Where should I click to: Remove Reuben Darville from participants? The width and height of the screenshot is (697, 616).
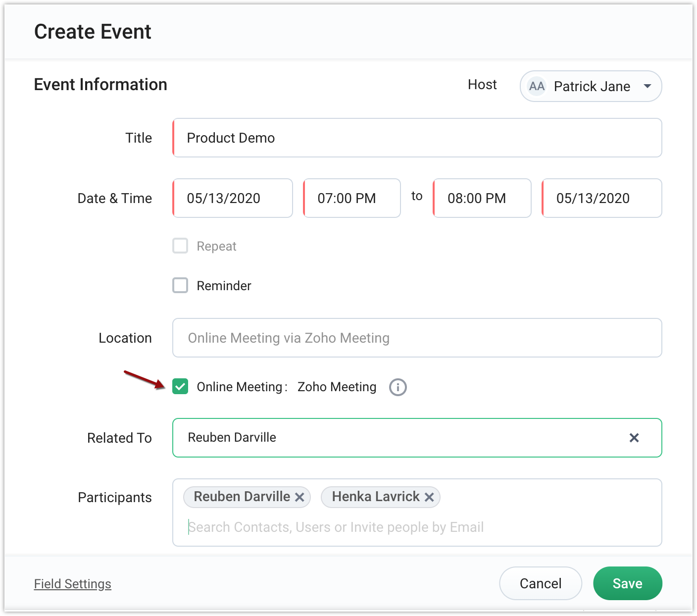(299, 497)
